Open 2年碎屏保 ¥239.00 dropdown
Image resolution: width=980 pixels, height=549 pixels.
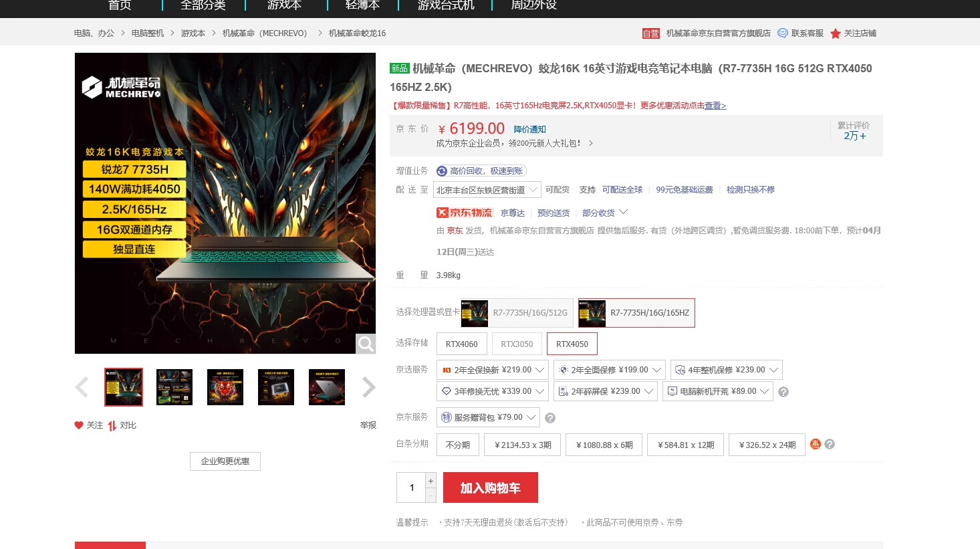point(606,391)
